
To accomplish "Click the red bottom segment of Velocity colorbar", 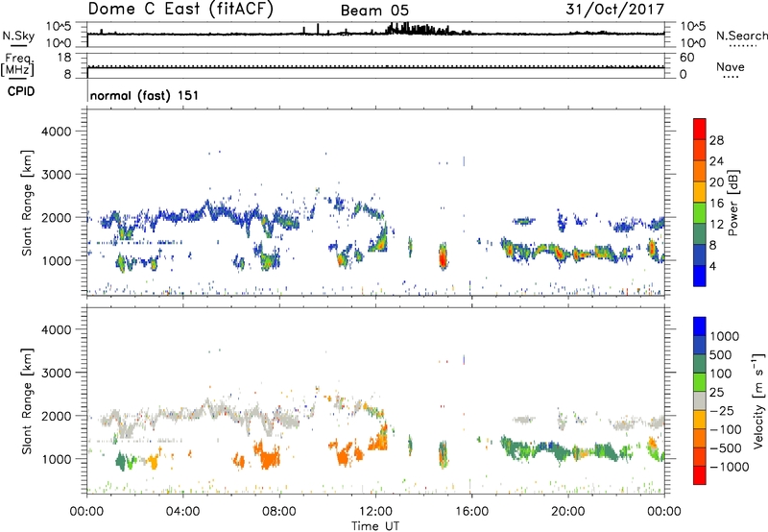I will tap(700, 475).
